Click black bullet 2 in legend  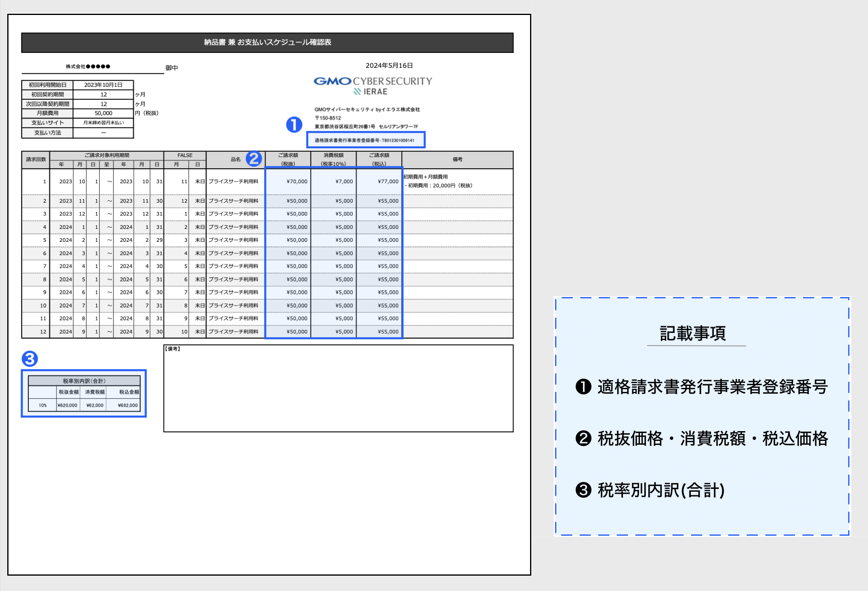(x=583, y=438)
